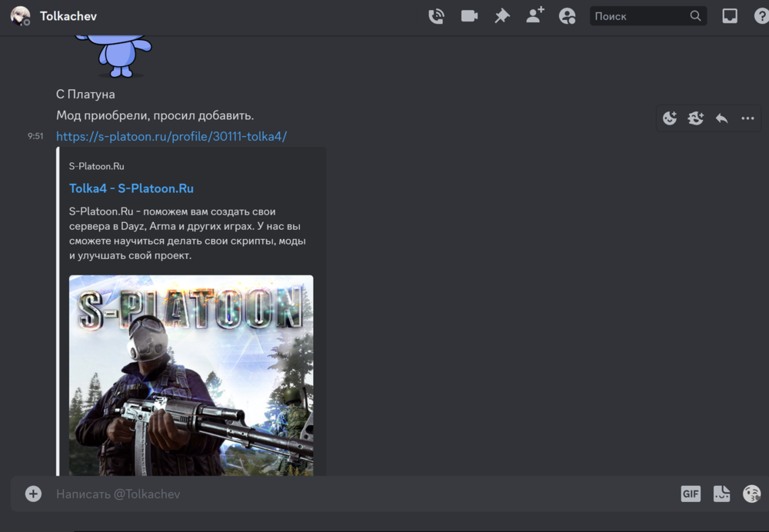Click the search magnifier icon
This screenshot has width=769, height=532.
point(695,15)
